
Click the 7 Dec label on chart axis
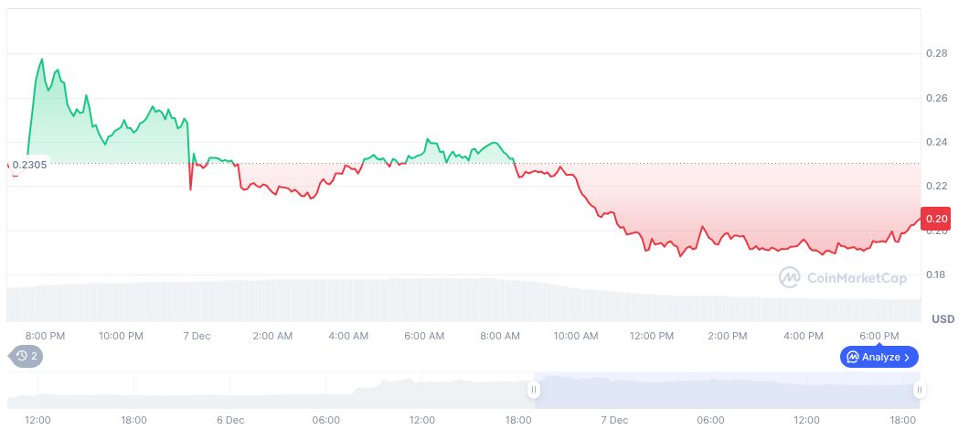coord(197,336)
